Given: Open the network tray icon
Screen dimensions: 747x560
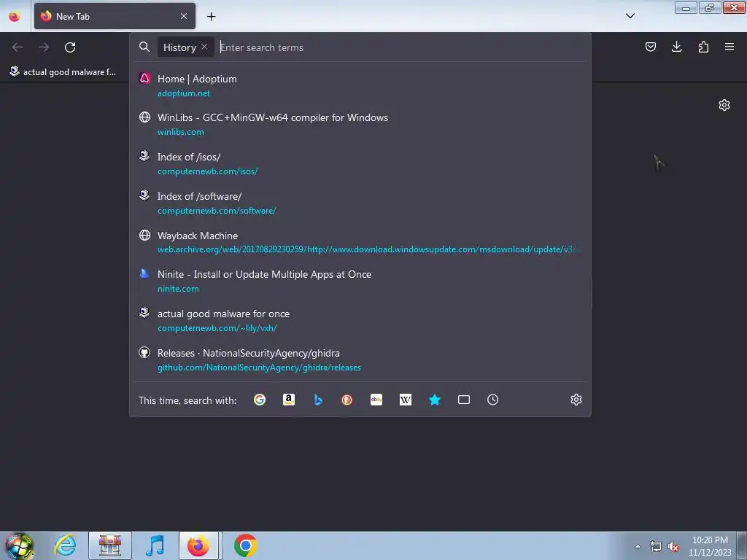Looking at the screenshot, I should pos(656,546).
